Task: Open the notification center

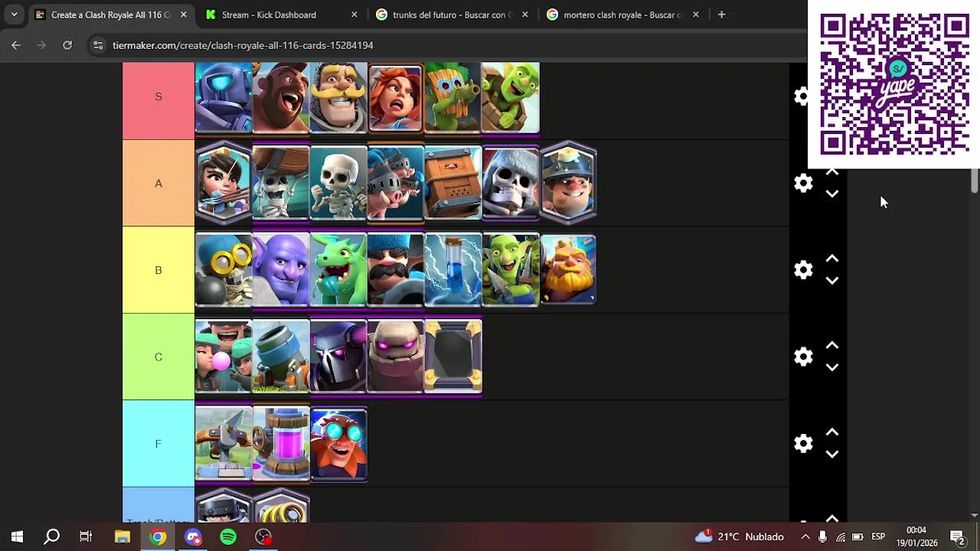Action: coord(957,536)
